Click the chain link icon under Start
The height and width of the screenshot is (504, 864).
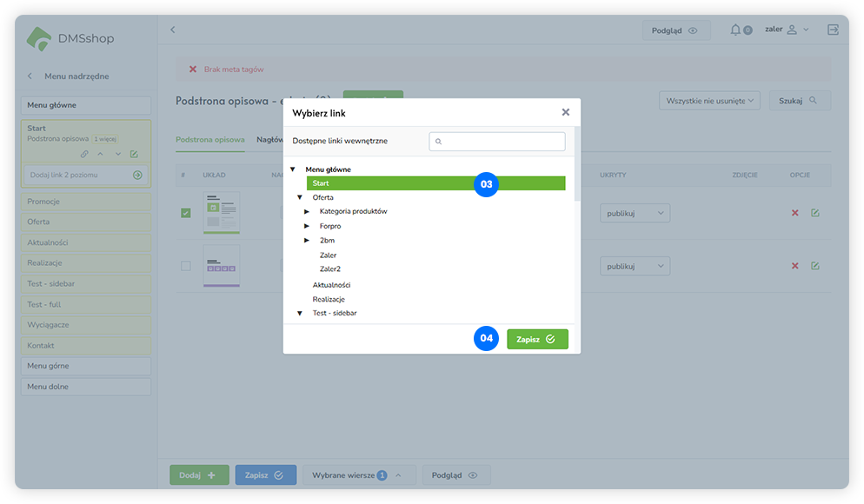click(84, 154)
